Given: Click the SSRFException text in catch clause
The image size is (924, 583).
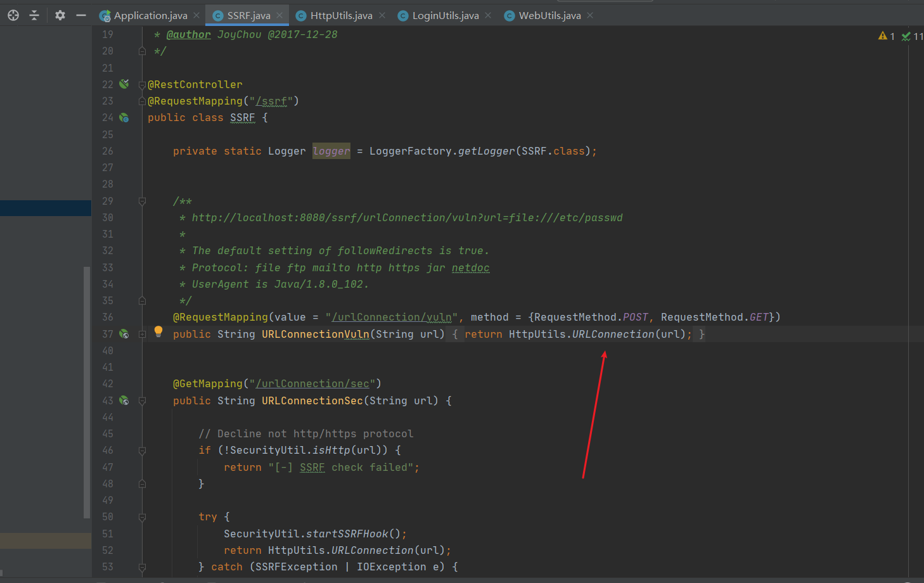Looking at the screenshot, I should [x=297, y=567].
